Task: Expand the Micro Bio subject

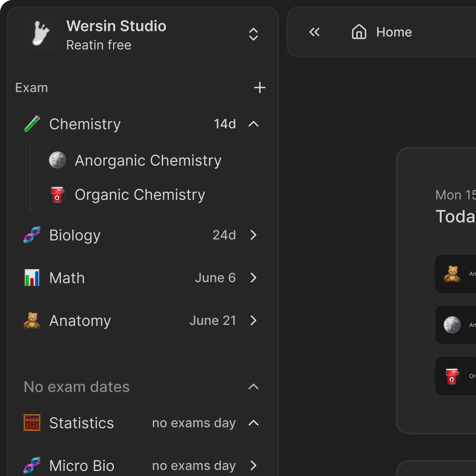Action: tap(253, 465)
